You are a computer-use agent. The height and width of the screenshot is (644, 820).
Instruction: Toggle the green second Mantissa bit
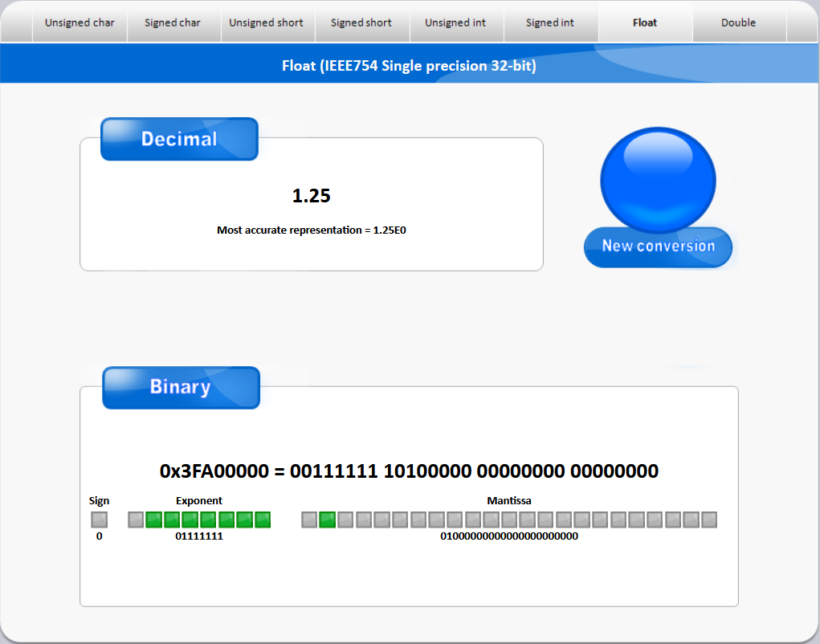[x=328, y=520]
